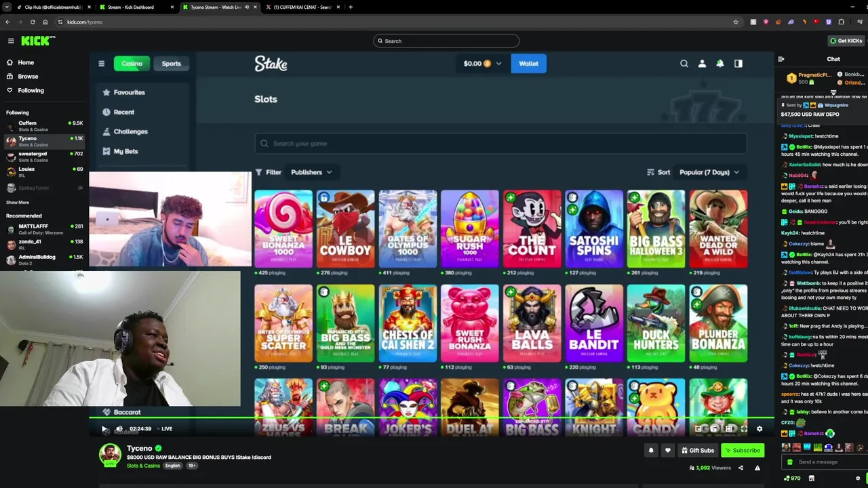Image resolution: width=868 pixels, height=488 pixels.
Task: Open Kick Browse page
Action: (22, 77)
